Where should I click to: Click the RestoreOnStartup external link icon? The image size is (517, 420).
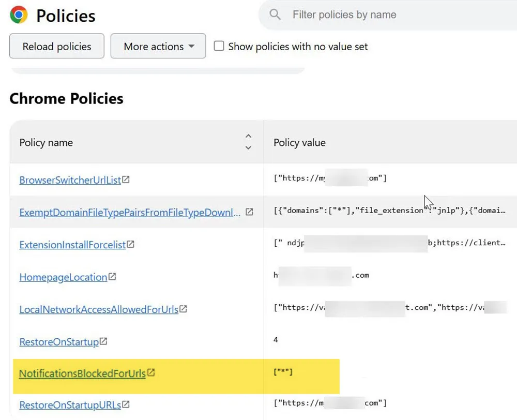(x=103, y=341)
